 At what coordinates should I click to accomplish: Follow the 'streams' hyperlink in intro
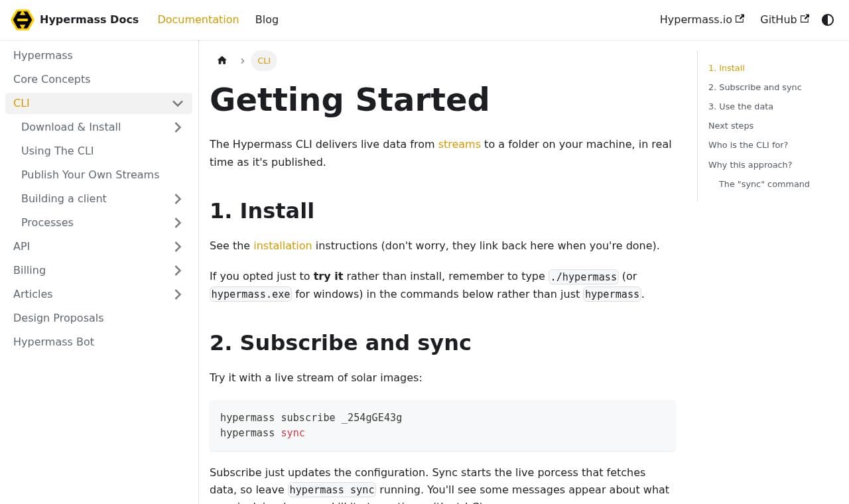(x=459, y=144)
